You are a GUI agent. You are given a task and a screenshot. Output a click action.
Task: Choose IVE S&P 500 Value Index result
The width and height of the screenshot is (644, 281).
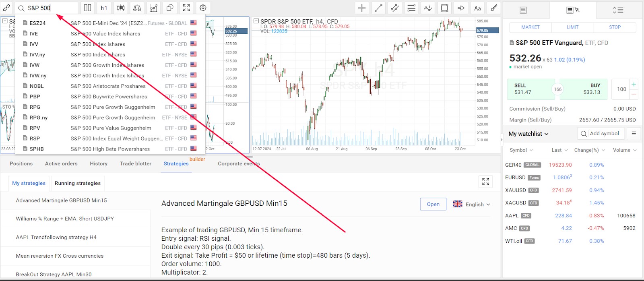[x=110, y=33]
